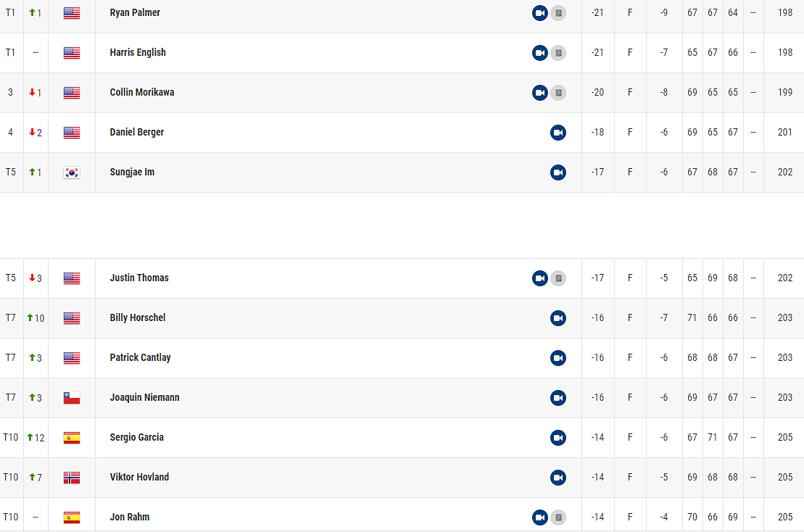Viewport: 804px width, 532px height.
Task: Click Sungjae Im's South Korea flag
Action: [72, 173]
